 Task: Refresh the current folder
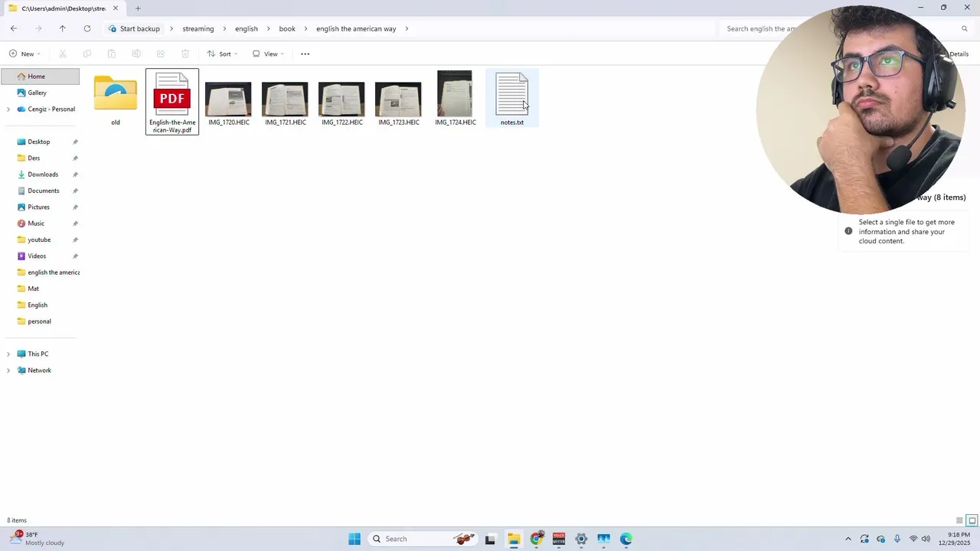[87, 28]
